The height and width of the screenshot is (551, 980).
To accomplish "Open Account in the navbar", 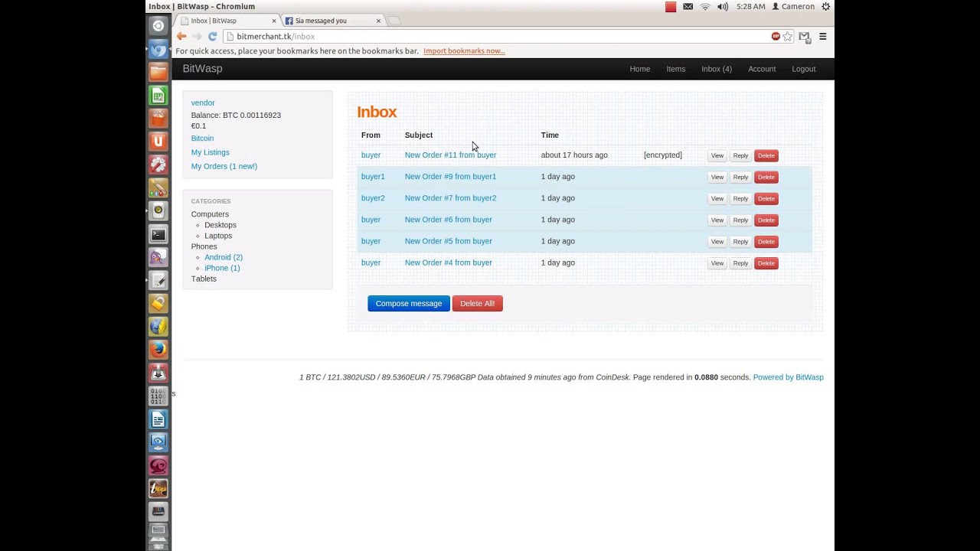I will [762, 69].
